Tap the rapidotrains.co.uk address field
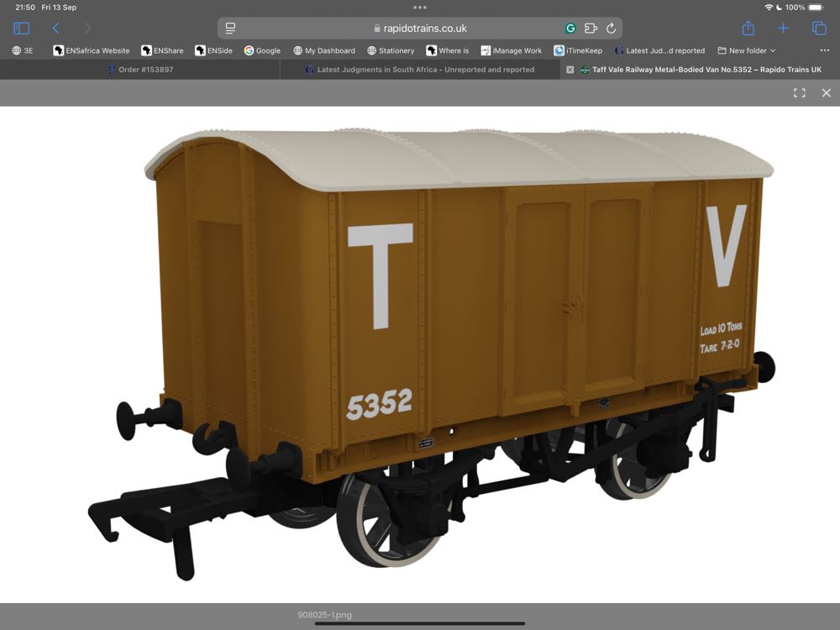 click(420, 29)
